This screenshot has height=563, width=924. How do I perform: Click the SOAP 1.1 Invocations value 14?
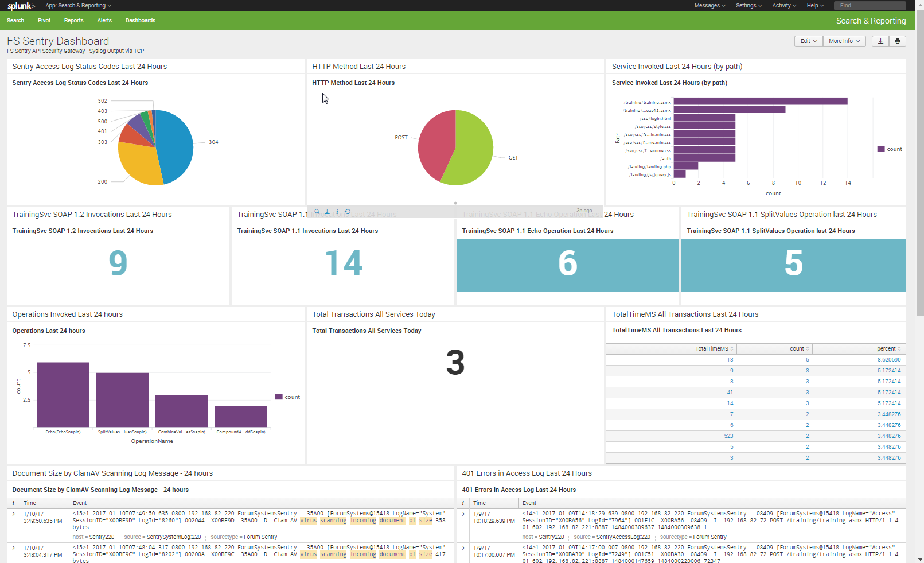tap(344, 263)
